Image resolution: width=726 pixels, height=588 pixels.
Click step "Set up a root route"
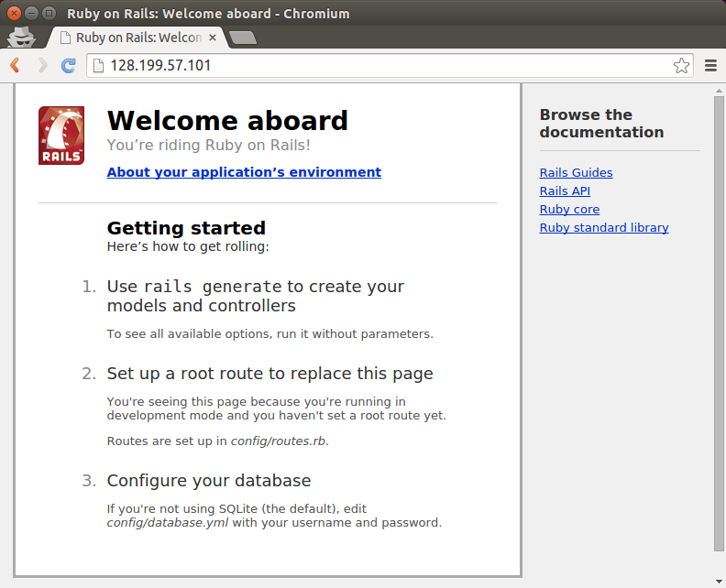click(269, 374)
